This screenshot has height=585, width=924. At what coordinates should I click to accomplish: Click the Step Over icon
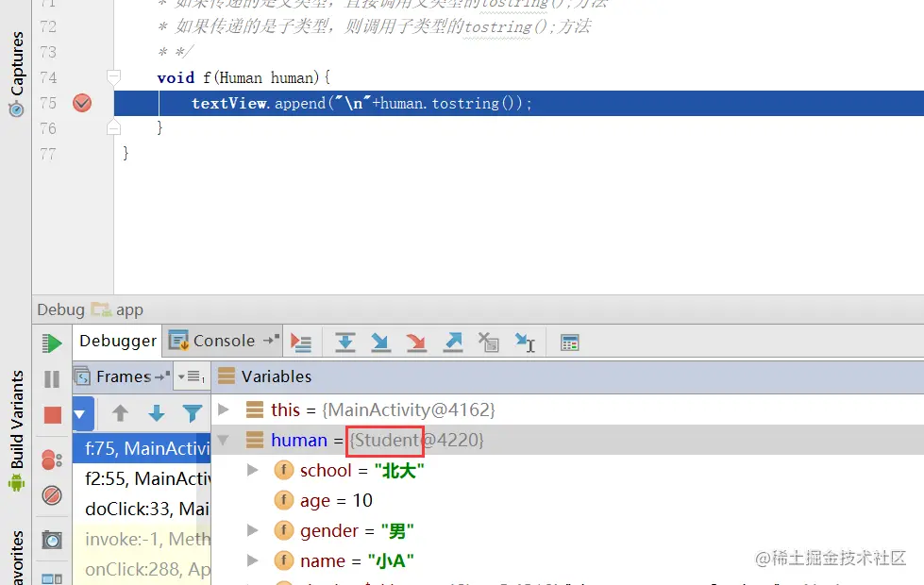[344, 343]
